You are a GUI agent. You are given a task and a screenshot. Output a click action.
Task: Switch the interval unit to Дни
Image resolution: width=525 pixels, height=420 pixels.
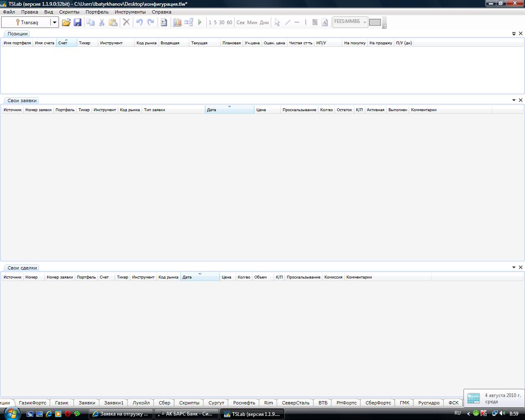point(264,22)
